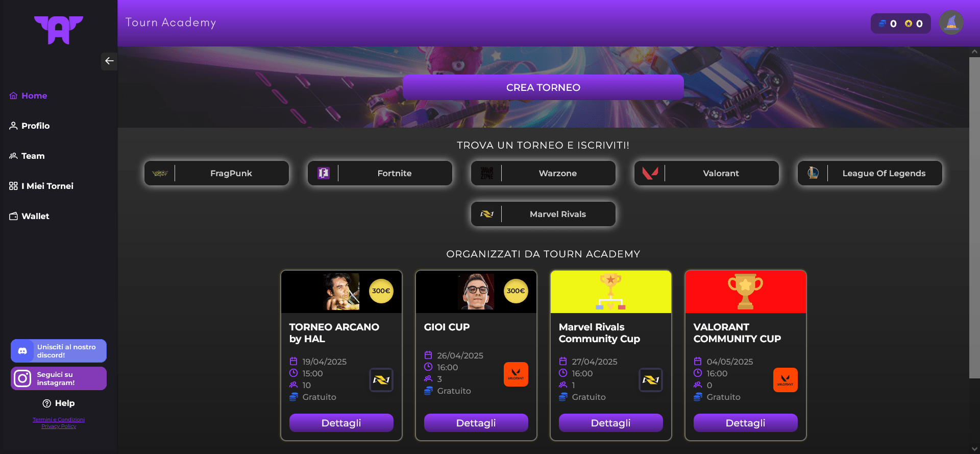Click the CREA TORNEO button
Viewport: 980px width, 454px height.
(543, 87)
